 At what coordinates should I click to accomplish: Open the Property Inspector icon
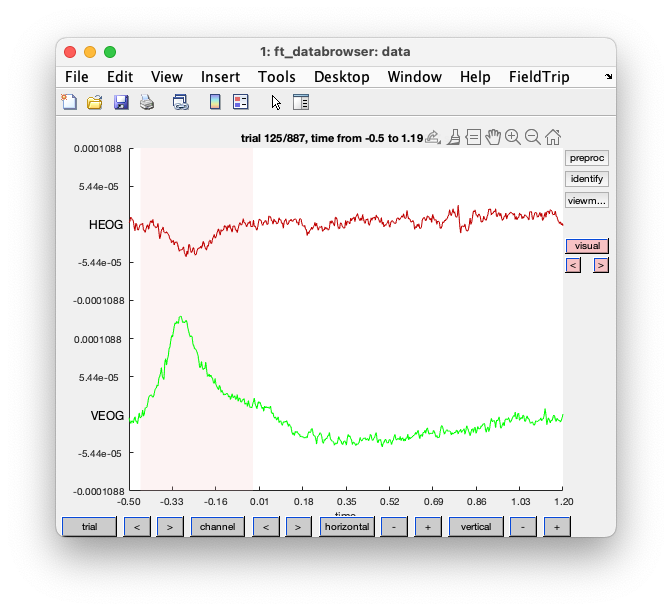(x=301, y=102)
